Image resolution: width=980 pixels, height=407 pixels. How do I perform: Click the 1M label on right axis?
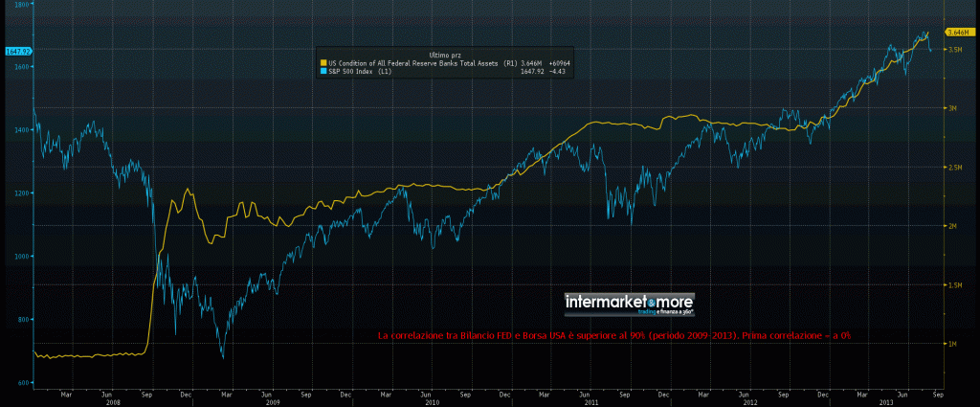click(951, 344)
